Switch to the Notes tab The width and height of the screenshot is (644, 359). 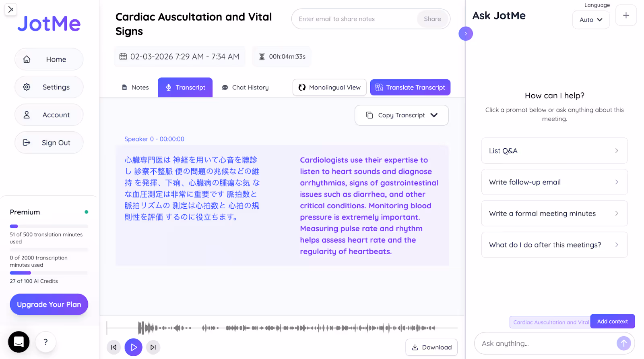click(x=135, y=87)
